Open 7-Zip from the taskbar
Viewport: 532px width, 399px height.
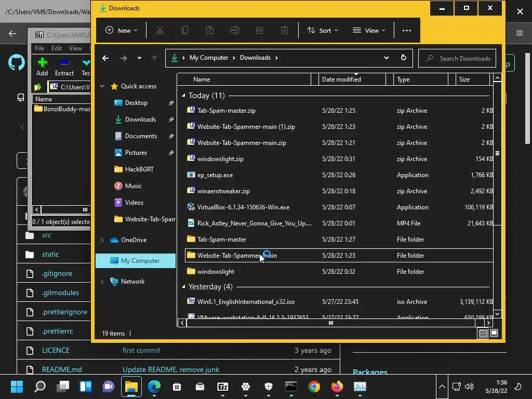click(x=222, y=387)
